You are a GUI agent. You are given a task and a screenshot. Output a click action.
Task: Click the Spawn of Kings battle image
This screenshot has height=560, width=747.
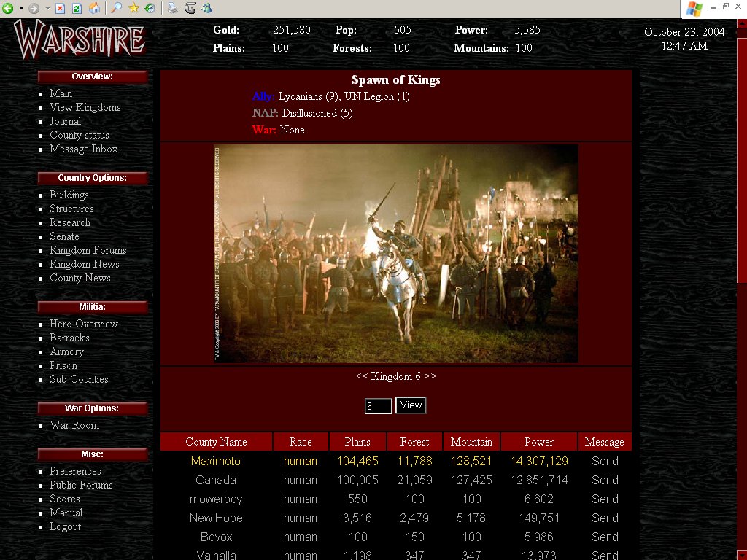395,253
